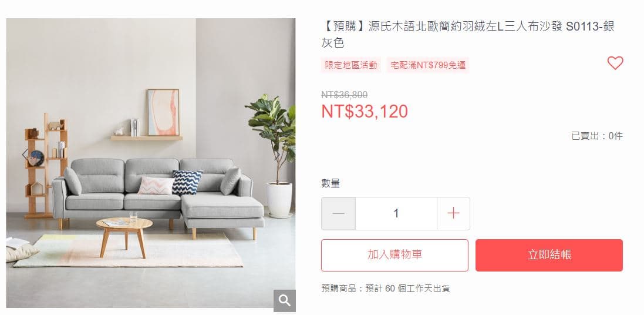The width and height of the screenshot is (644, 315).
Task: Click the crossed-out price NT$36,800
Action: click(344, 95)
